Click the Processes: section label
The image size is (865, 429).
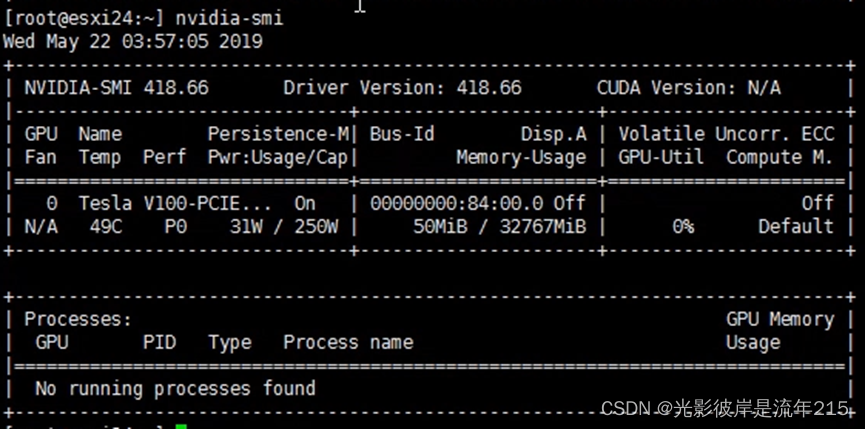pos(78,319)
